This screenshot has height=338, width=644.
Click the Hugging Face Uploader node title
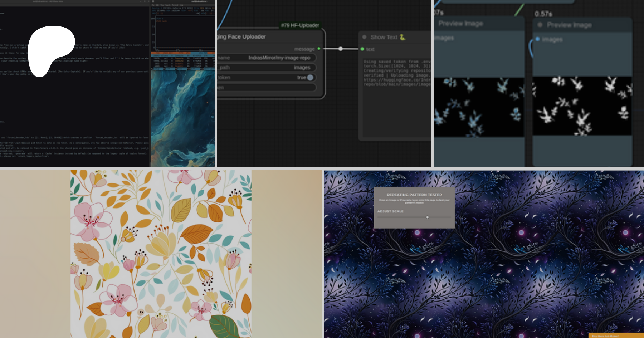pyautogui.click(x=242, y=37)
